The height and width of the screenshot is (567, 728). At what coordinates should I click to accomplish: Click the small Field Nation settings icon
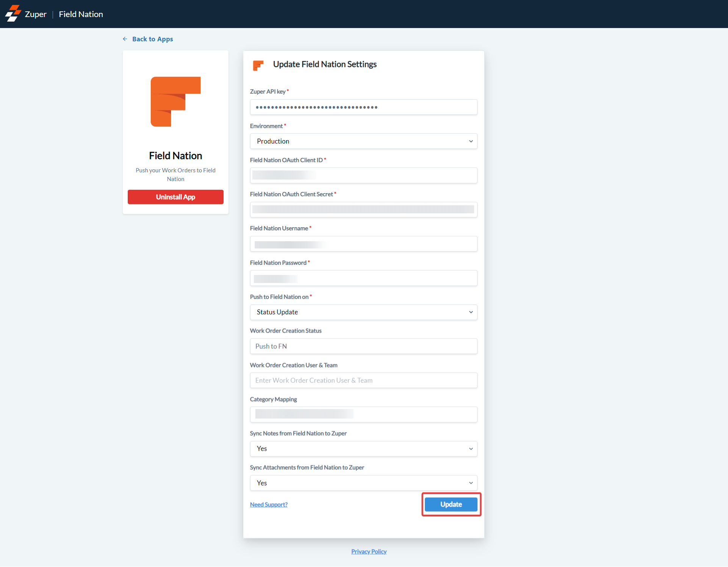click(x=258, y=65)
